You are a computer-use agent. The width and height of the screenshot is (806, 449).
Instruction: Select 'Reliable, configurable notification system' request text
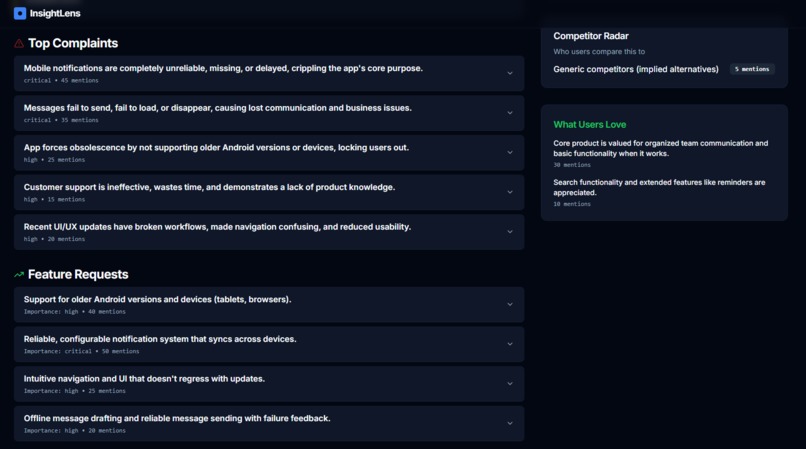coord(160,339)
